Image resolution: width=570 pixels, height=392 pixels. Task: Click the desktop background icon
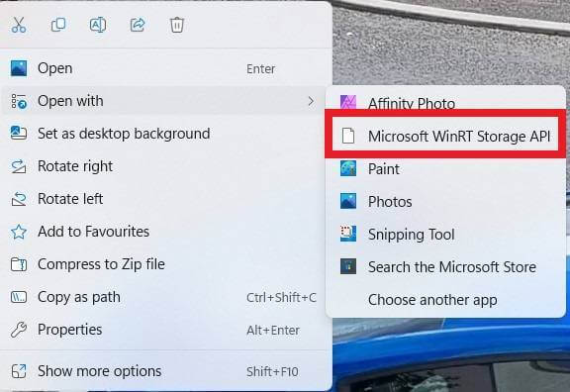point(19,133)
